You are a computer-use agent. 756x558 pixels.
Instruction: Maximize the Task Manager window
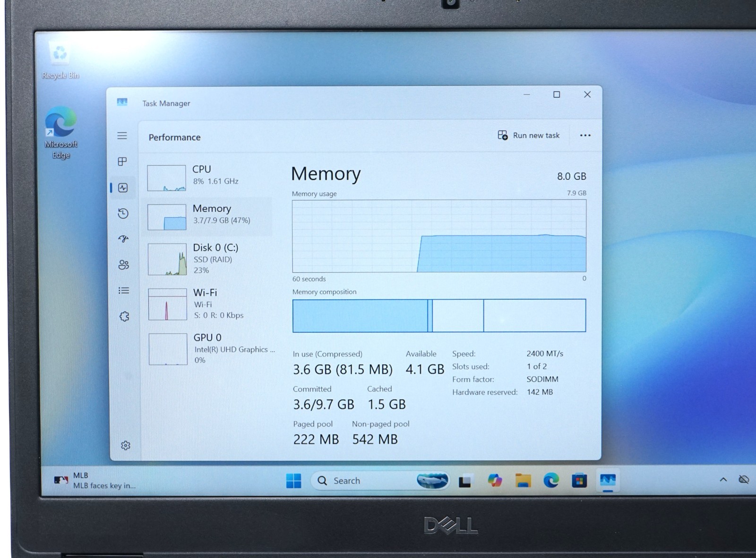[x=557, y=94]
